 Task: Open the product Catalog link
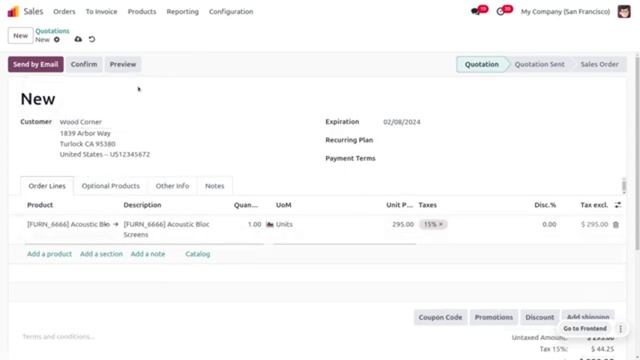tap(198, 254)
